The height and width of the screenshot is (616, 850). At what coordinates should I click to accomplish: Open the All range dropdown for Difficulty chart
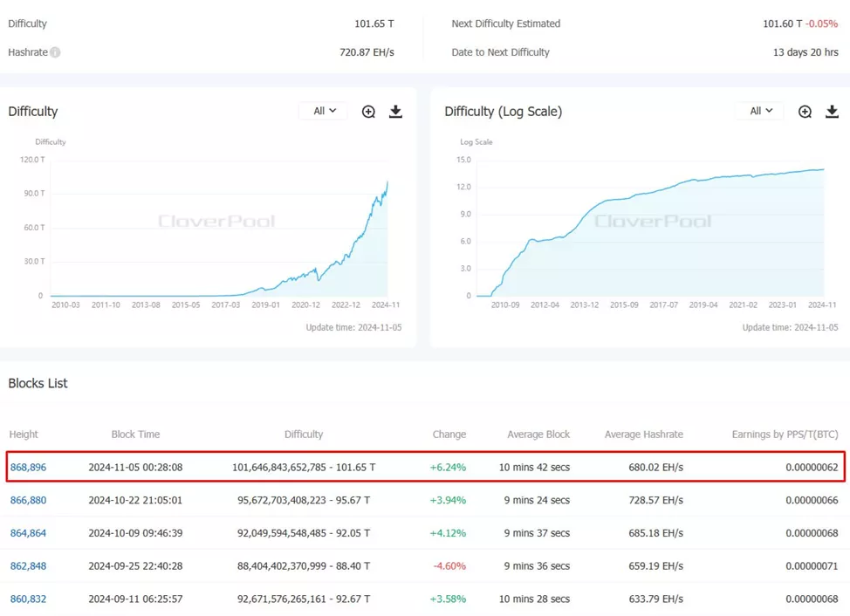[324, 111]
